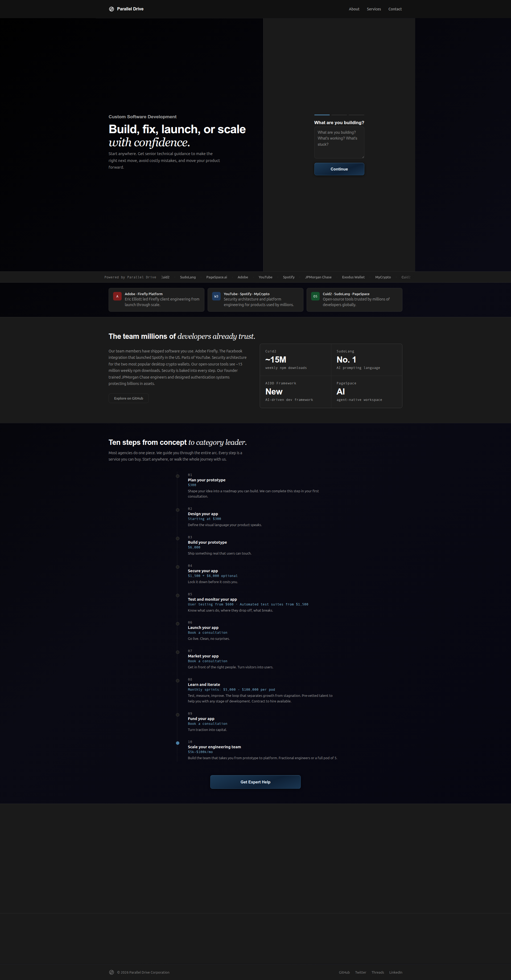Click JPMorgan Chase in the logo ticker
The height and width of the screenshot is (980, 511).
[x=318, y=277]
